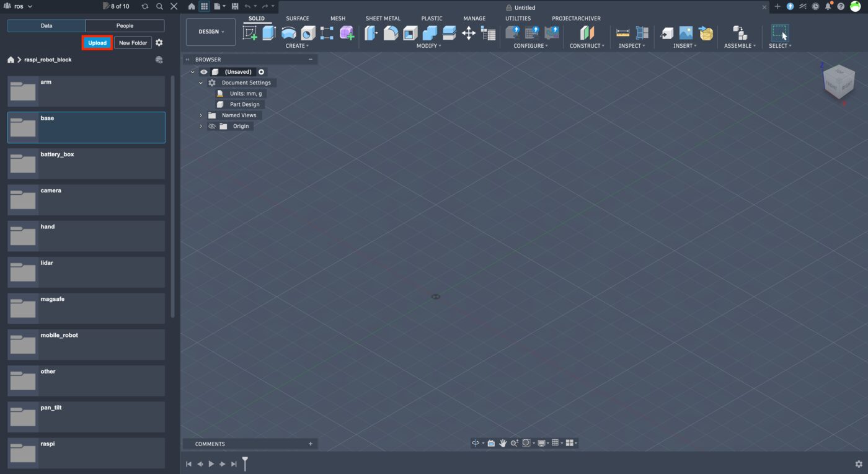The width and height of the screenshot is (868, 474).
Task: Click the refresh icon in data panel
Action: tap(144, 6)
